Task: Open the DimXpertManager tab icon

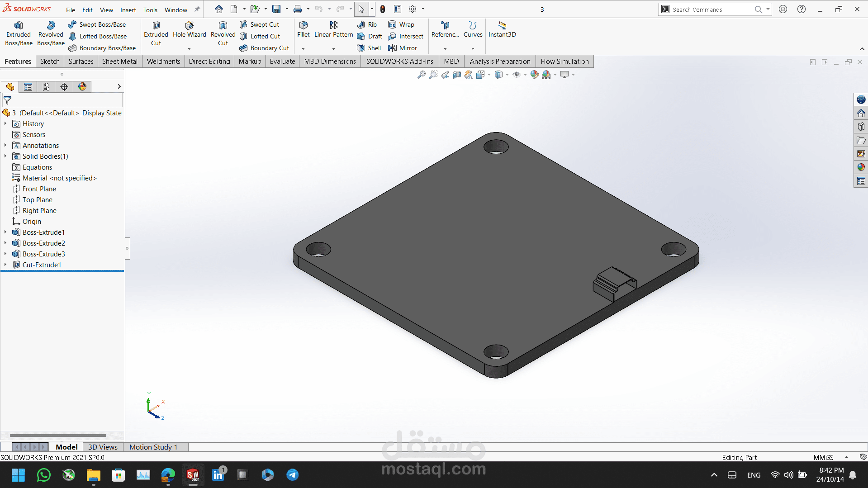Action: pyautogui.click(x=64, y=87)
